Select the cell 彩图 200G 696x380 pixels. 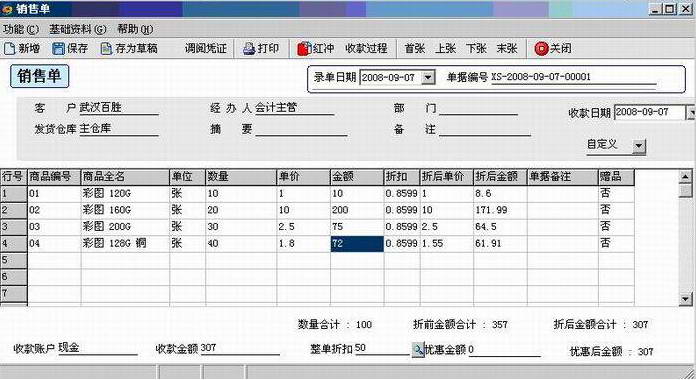point(125,227)
